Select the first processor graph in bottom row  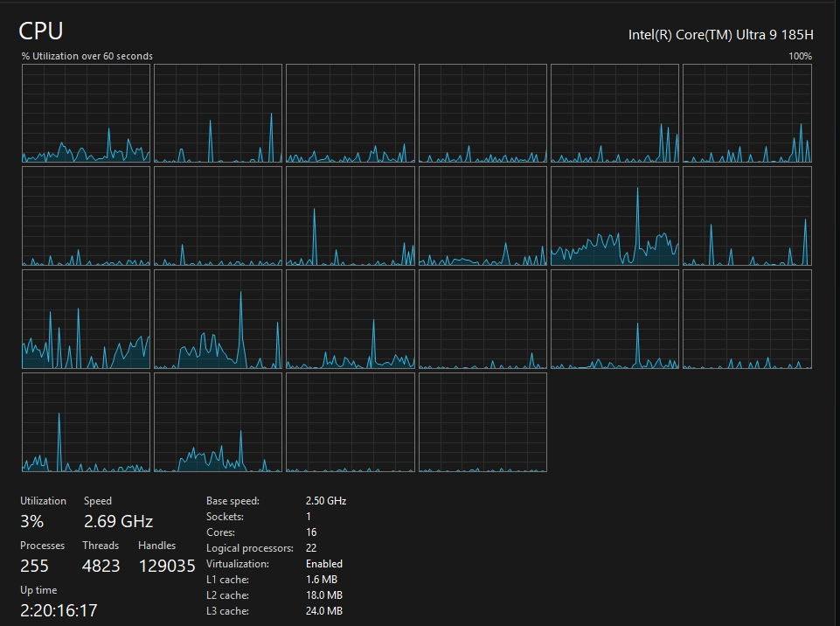tap(86, 422)
